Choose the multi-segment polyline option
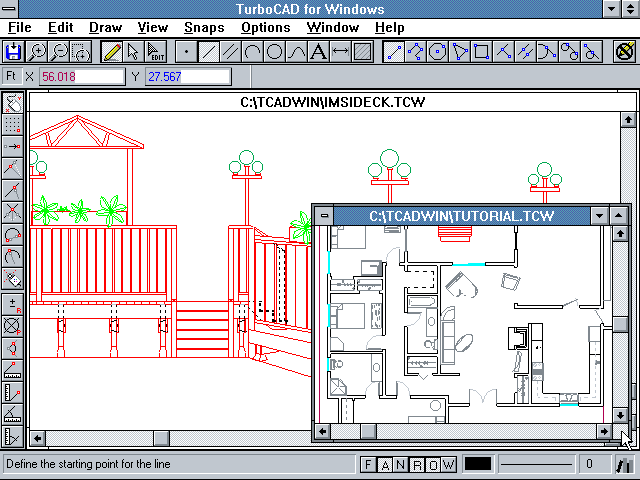The height and width of the screenshot is (480, 640). 416,52
